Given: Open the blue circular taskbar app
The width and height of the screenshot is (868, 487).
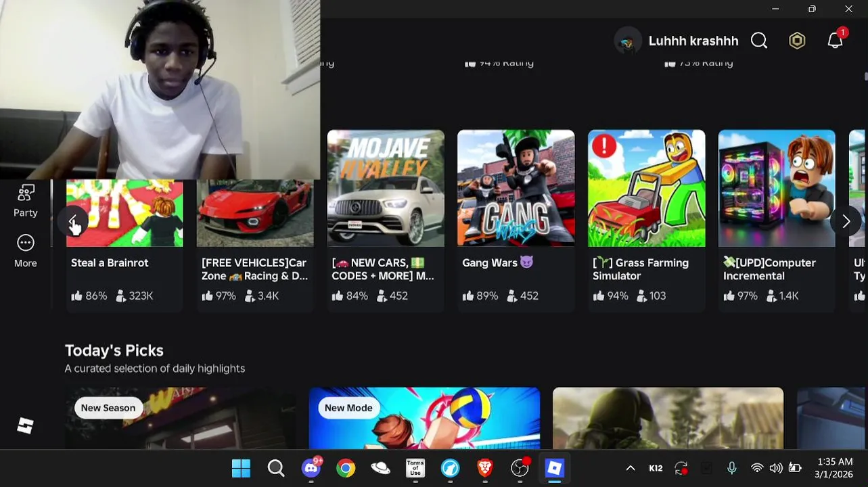Looking at the screenshot, I should [450, 468].
